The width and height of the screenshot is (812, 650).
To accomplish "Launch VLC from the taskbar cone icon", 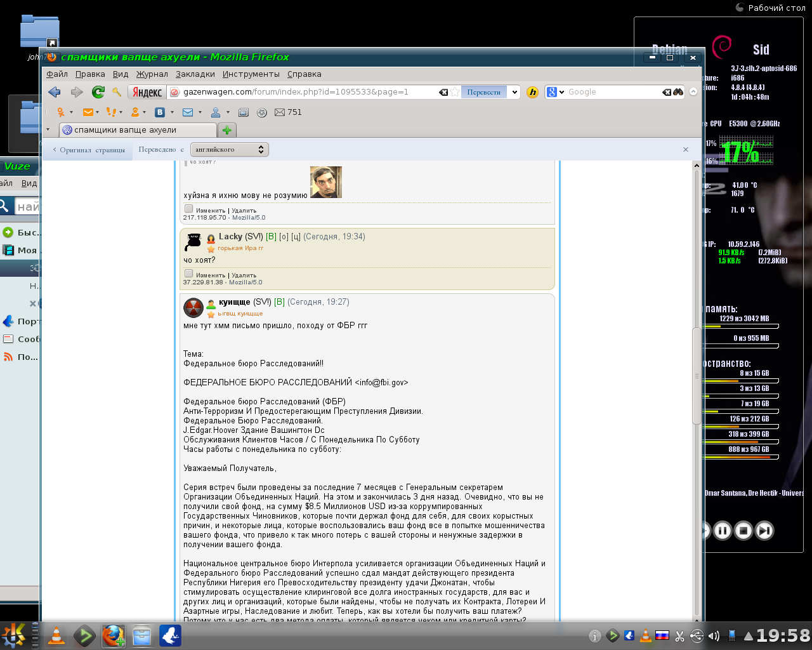I will pos(56,635).
